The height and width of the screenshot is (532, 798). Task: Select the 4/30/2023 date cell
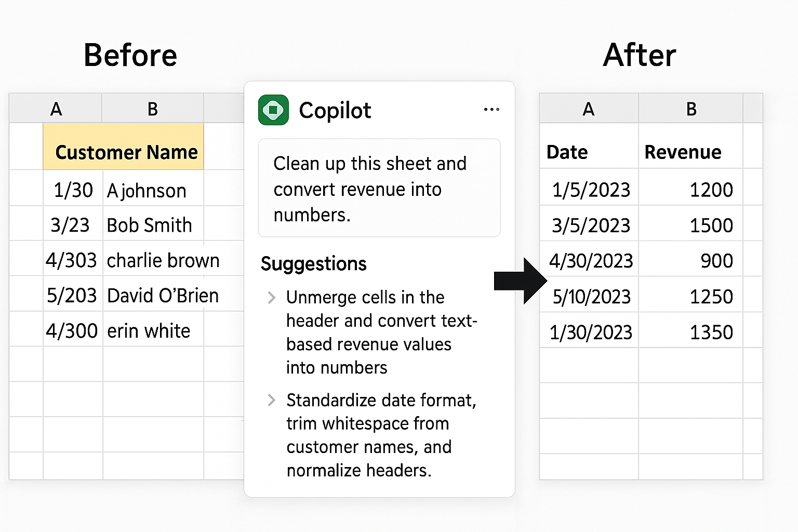[591, 260]
